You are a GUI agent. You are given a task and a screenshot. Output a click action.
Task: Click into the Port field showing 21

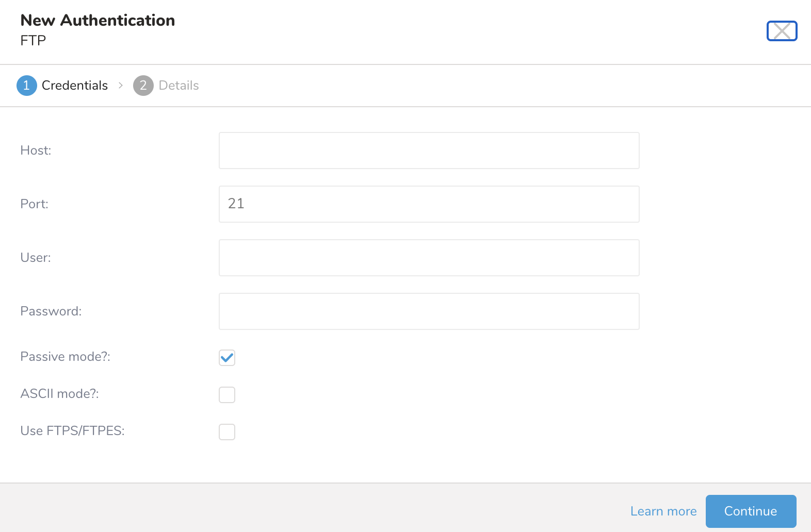[429, 204]
